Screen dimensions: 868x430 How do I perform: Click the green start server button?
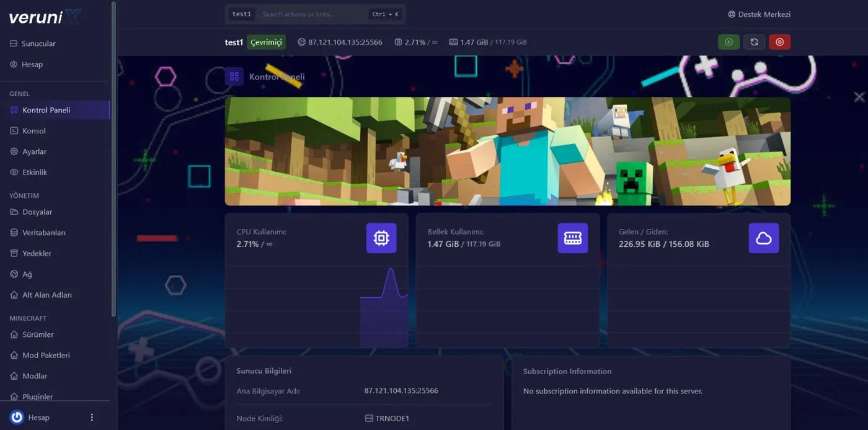729,42
